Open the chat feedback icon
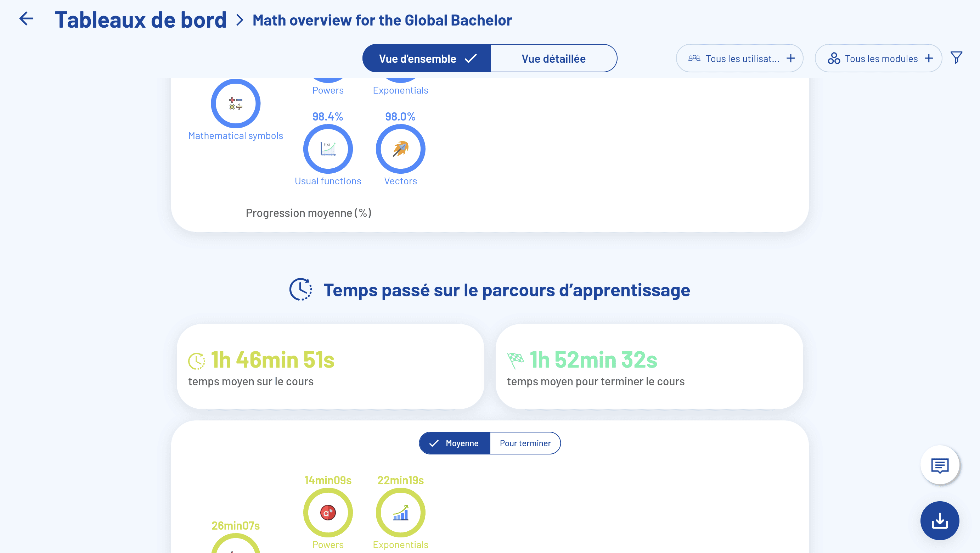 click(x=939, y=465)
